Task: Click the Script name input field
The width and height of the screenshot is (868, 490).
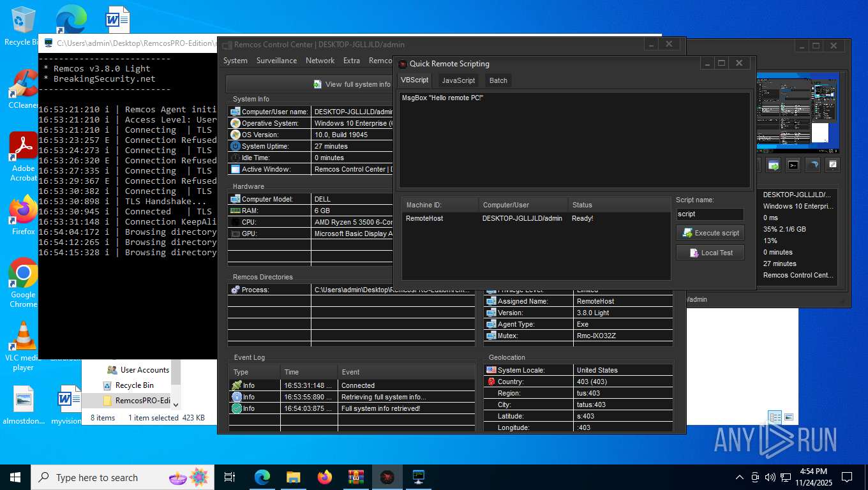Action: click(710, 214)
